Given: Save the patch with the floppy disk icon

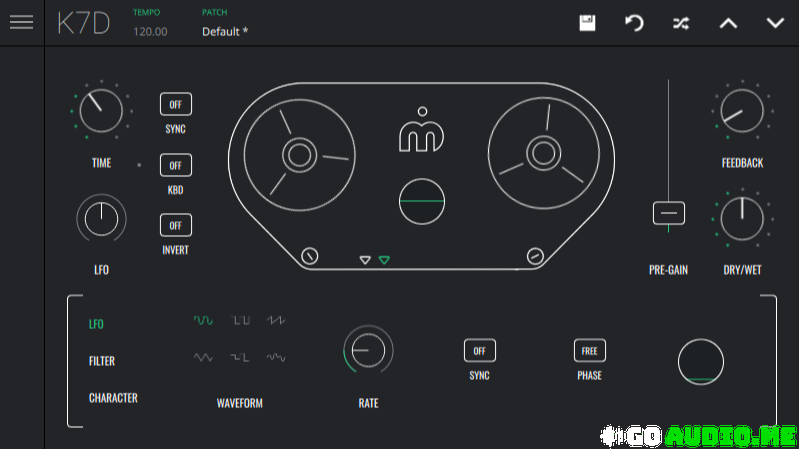Looking at the screenshot, I should coord(587,23).
